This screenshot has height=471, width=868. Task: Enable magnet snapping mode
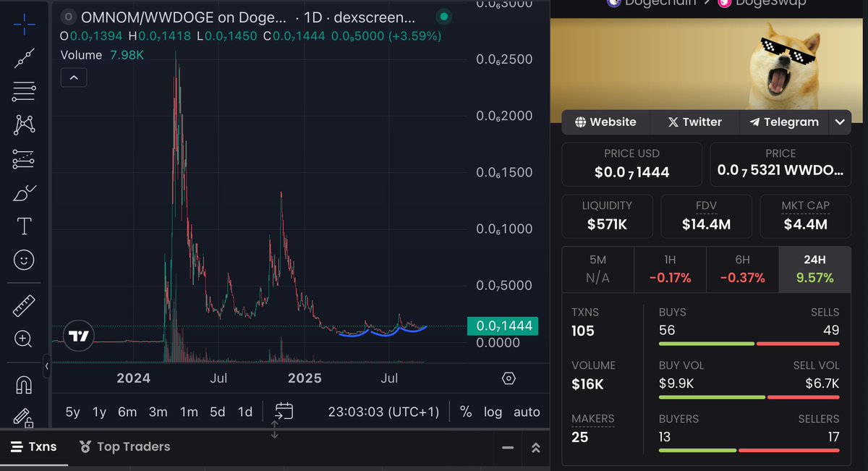point(23,384)
